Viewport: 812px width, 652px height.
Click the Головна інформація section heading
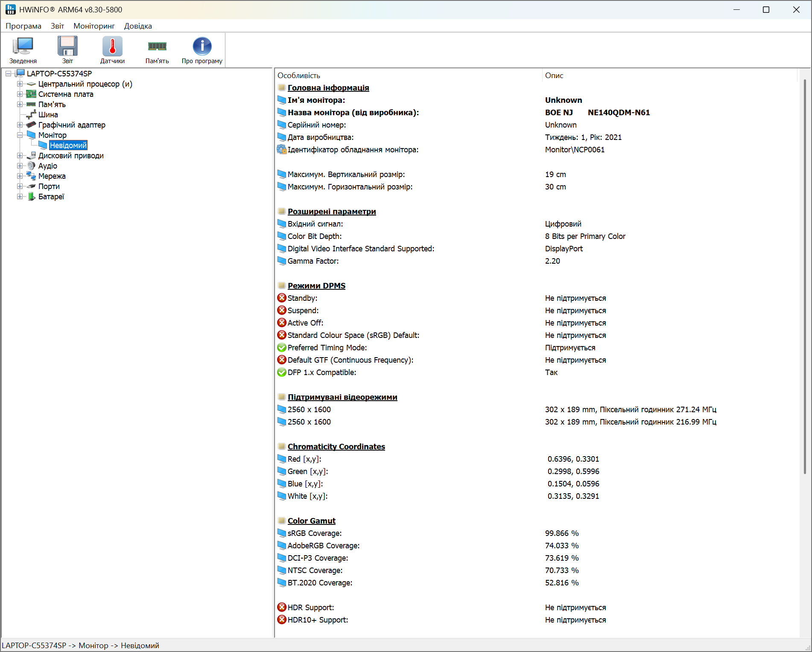328,88
